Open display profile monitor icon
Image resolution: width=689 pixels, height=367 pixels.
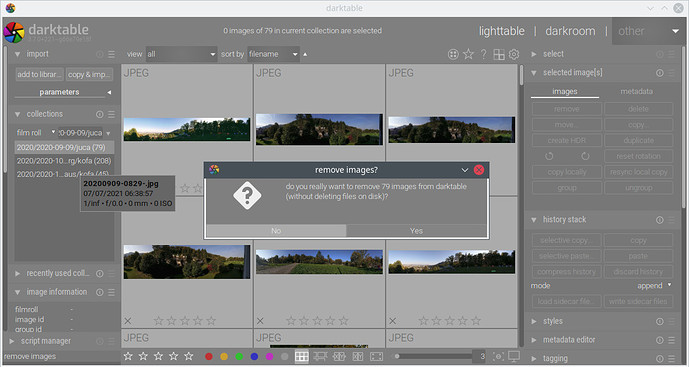(514, 356)
